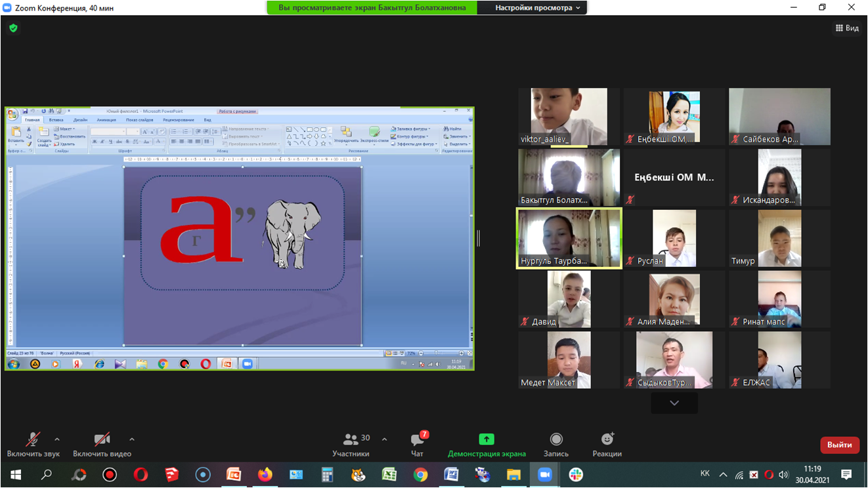Toggle the KK keyboard language indicator
This screenshot has width=868, height=488.
pyautogui.click(x=705, y=474)
